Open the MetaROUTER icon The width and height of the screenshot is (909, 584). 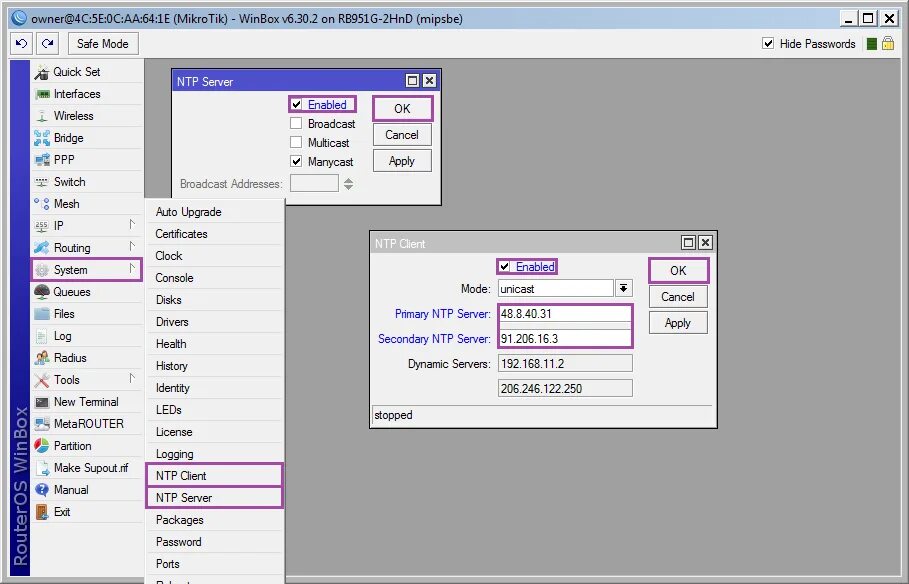tap(42, 424)
